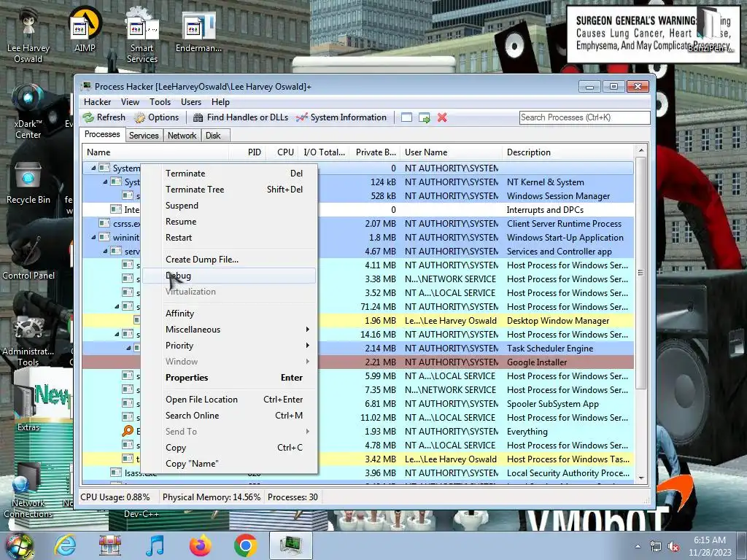The width and height of the screenshot is (747, 560).
Task: Choose Resume from context menu
Action: pyautogui.click(x=229, y=222)
